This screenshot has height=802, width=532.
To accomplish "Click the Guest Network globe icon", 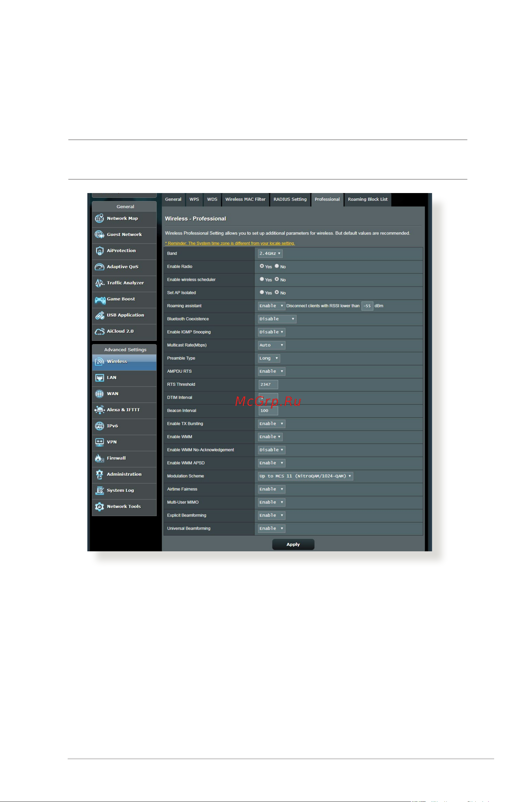I will (99, 235).
